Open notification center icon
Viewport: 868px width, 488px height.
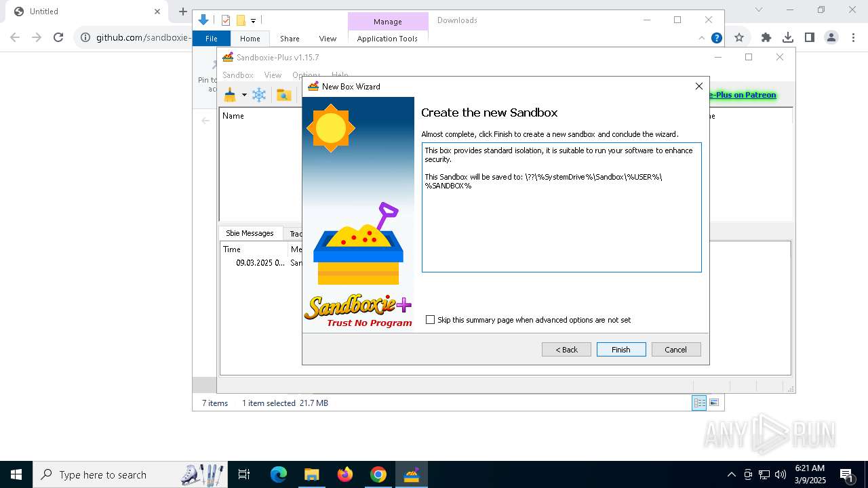point(846,474)
